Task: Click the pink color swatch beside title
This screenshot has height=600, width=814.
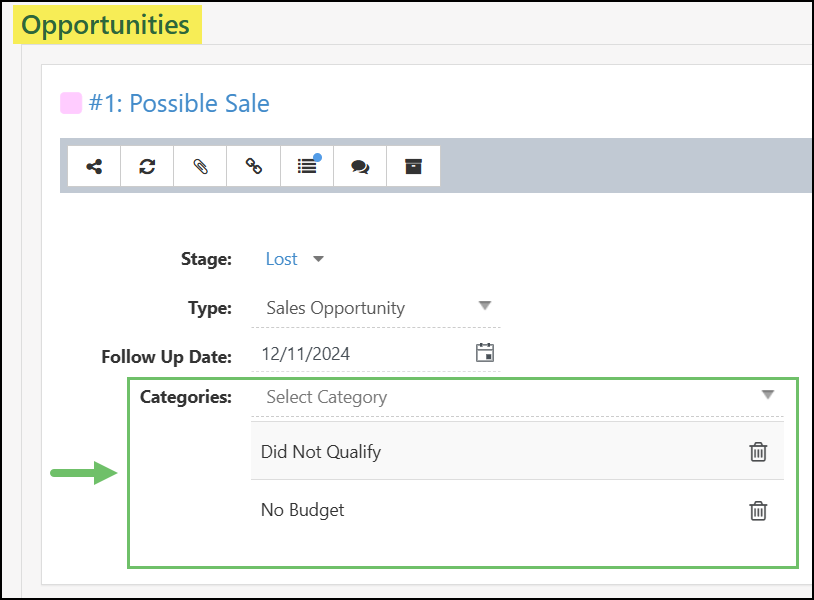Action: pos(71,103)
